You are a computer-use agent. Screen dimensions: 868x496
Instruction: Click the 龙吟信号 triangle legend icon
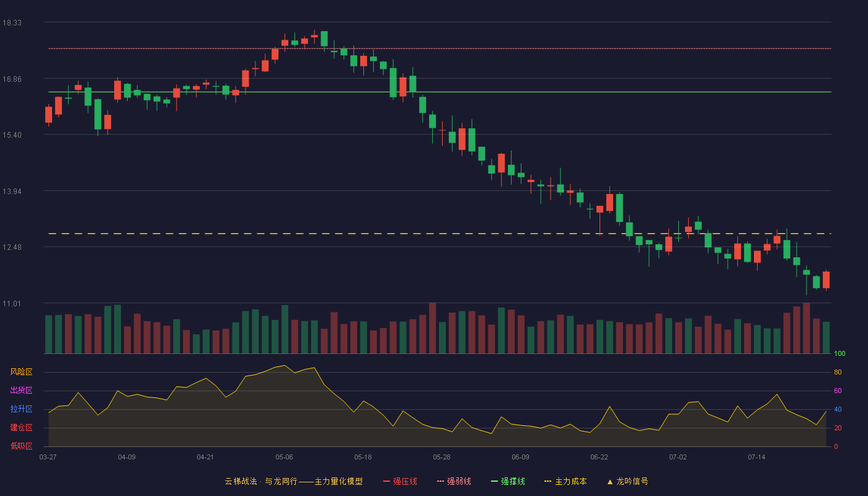point(610,481)
